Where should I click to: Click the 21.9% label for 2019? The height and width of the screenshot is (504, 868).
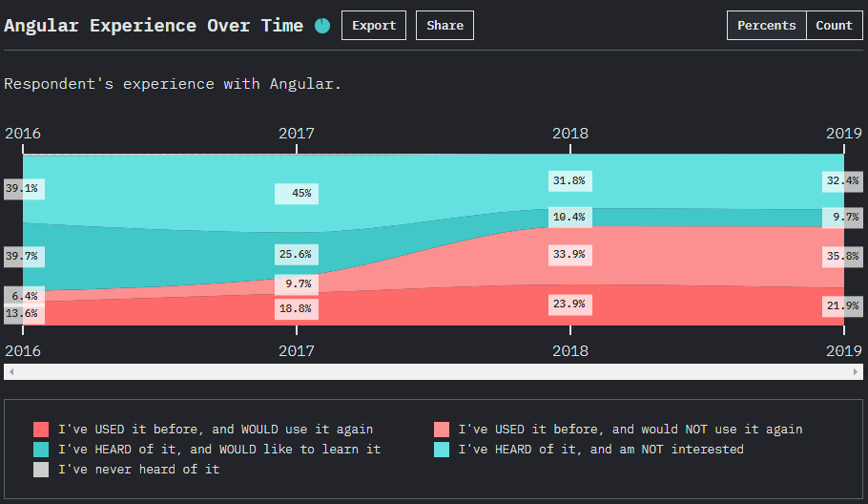click(842, 306)
